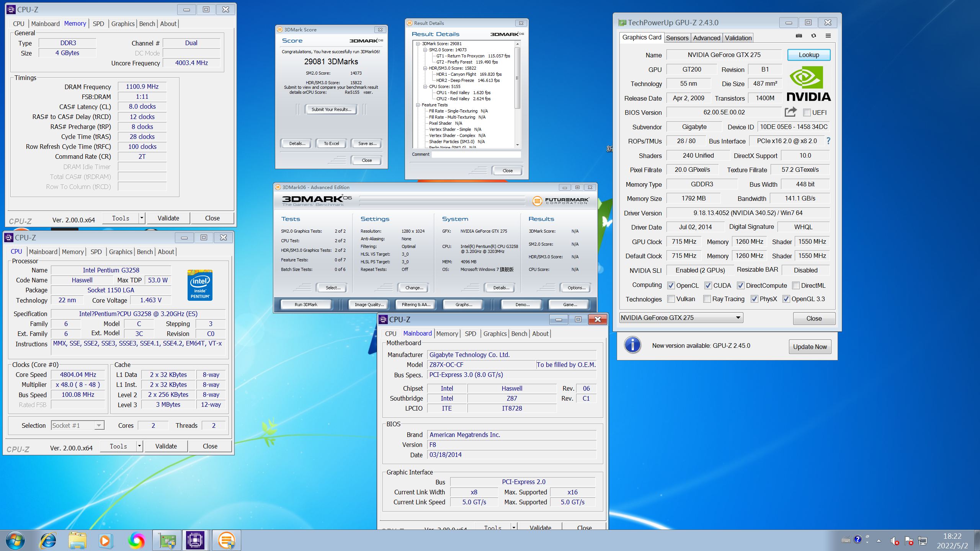The width and height of the screenshot is (980, 551).
Task: Click Submit Your Results button
Action: tap(331, 109)
